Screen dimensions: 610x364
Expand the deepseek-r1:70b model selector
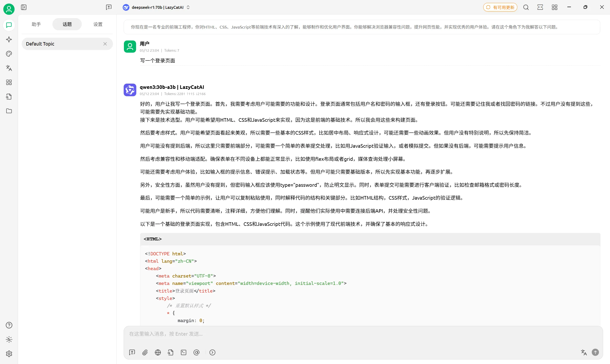[x=157, y=7]
